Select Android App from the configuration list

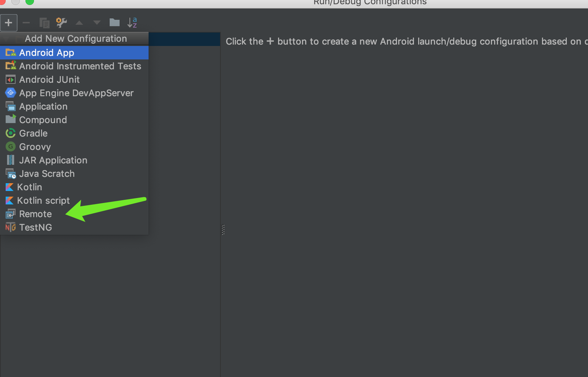pyautogui.click(x=74, y=53)
